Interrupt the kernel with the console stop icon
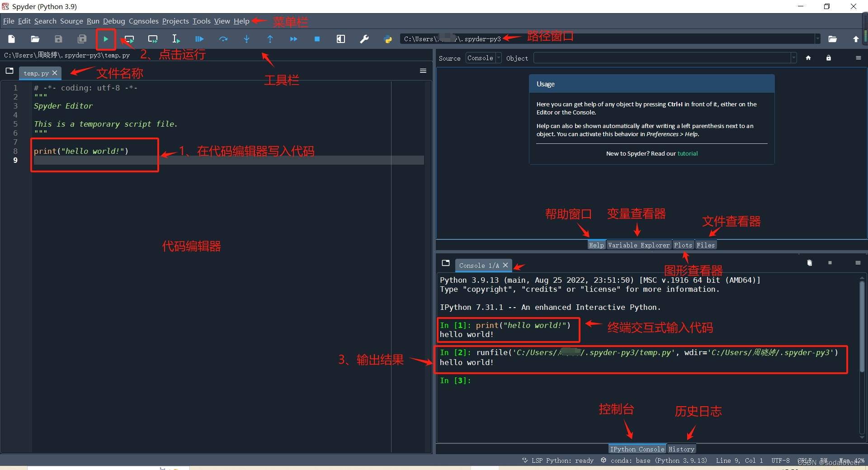The height and width of the screenshot is (470, 868). (x=830, y=263)
